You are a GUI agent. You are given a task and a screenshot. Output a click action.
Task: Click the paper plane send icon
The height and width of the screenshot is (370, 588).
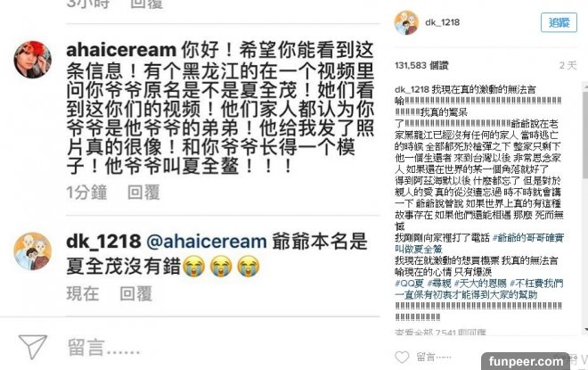[x=33, y=346]
